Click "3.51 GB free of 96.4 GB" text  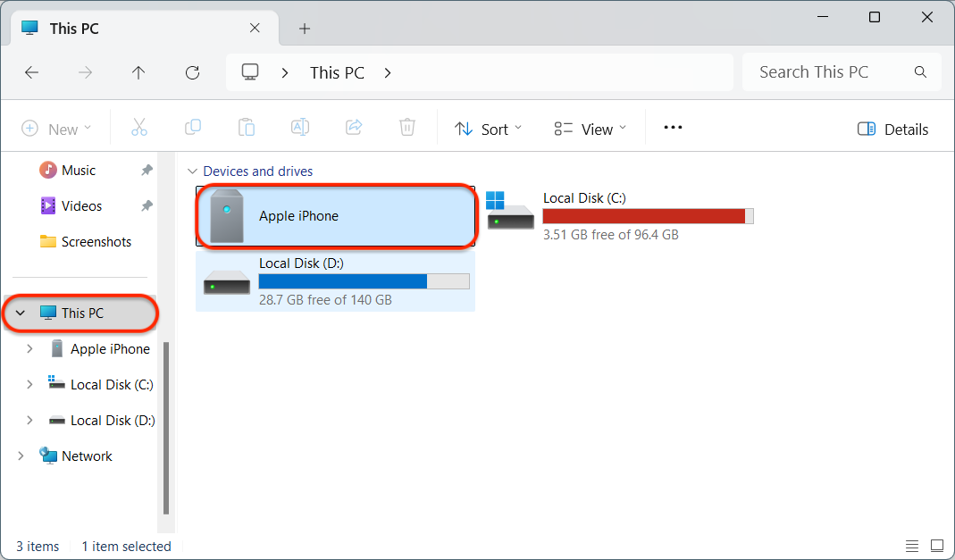point(611,235)
